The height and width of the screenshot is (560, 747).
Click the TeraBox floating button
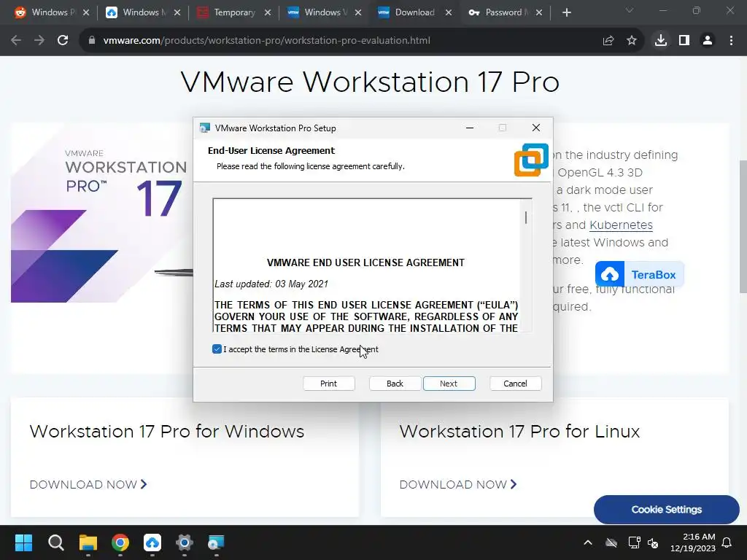tap(640, 274)
